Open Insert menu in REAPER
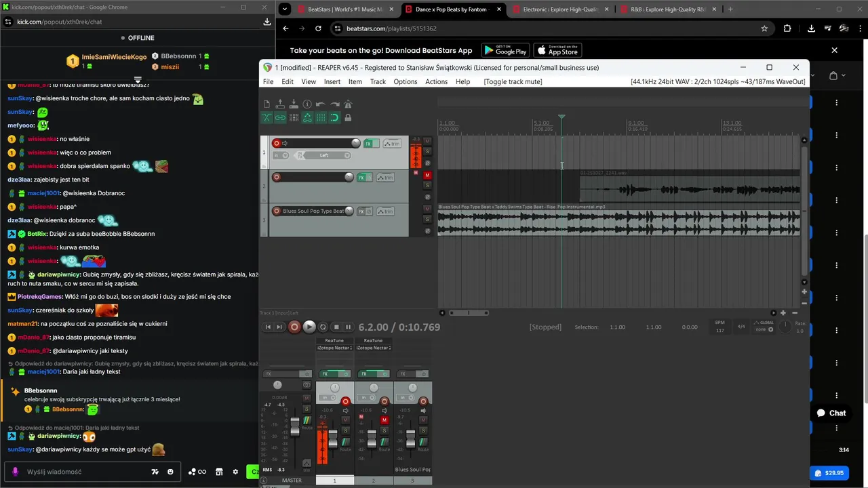Viewport: 868px width, 488px height. 332,81
